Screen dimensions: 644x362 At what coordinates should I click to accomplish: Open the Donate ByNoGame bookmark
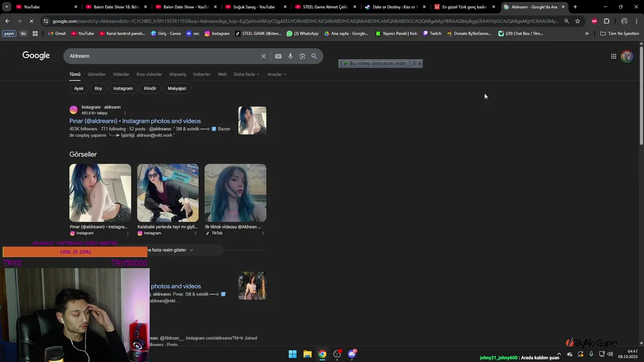469,34
